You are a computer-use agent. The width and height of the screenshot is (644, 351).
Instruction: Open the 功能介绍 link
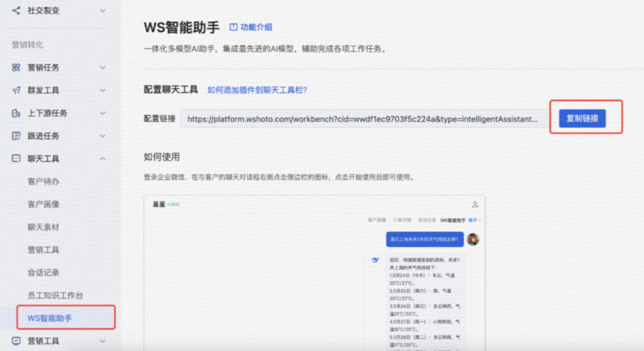click(x=256, y=27)
